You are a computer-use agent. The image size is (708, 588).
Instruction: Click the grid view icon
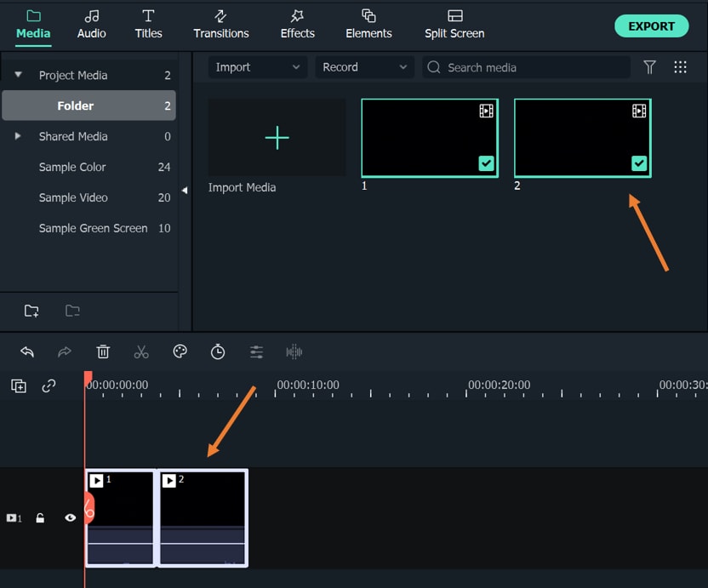coord(680,67)
